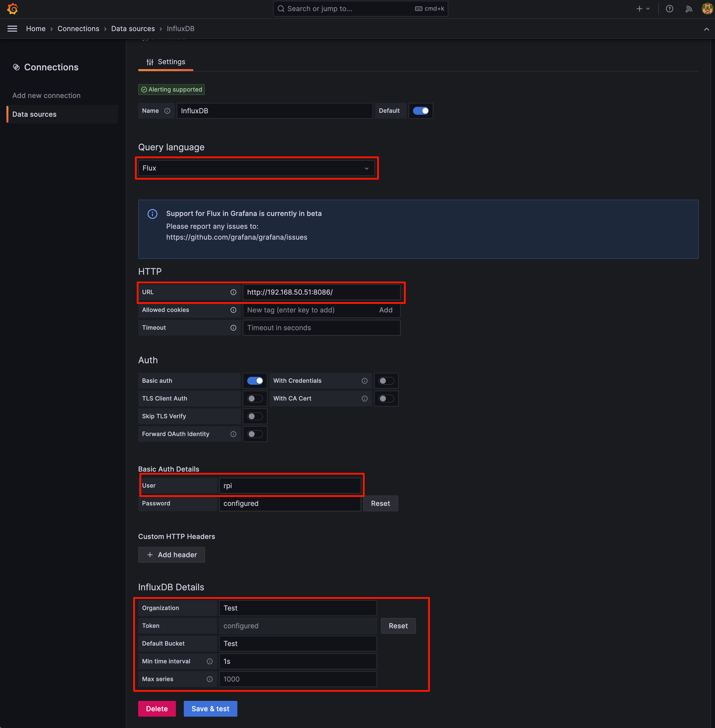Click the With Credentials info icon
The height and width of the screenshot is (728, 715).
(x=365, y=381)
